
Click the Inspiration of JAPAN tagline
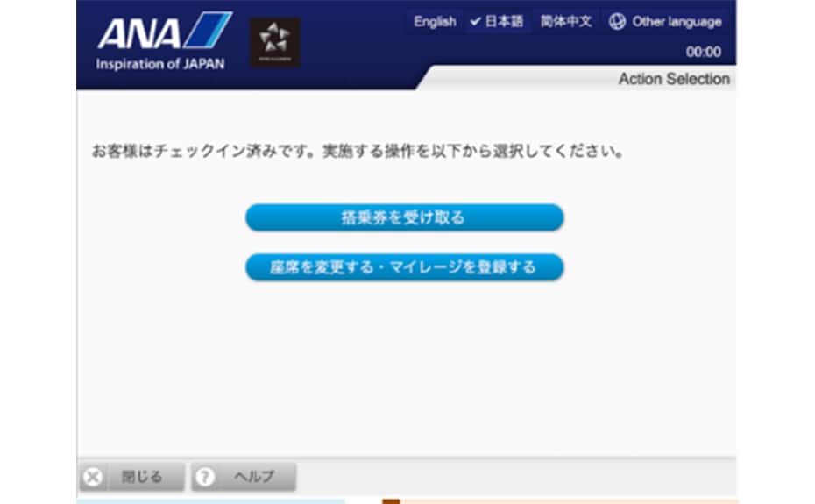pos(159,64)
